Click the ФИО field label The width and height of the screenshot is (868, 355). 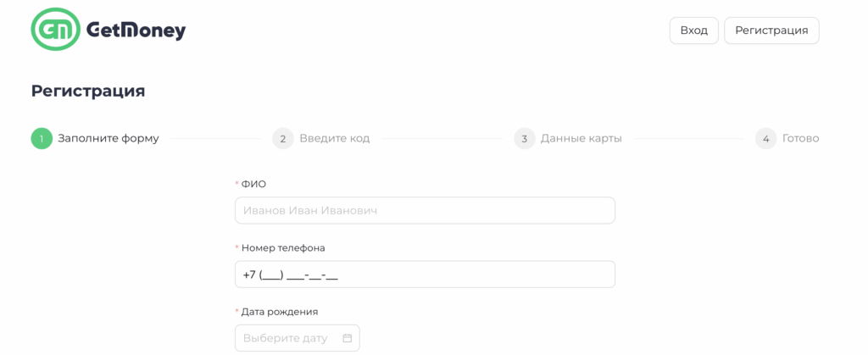tap(253, 184)
